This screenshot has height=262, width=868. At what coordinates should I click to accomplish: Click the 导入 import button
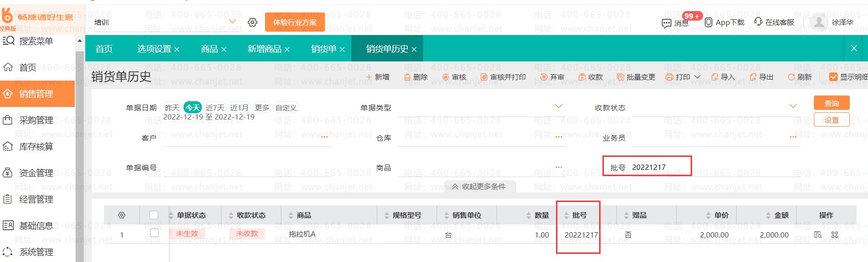(723, 77)
